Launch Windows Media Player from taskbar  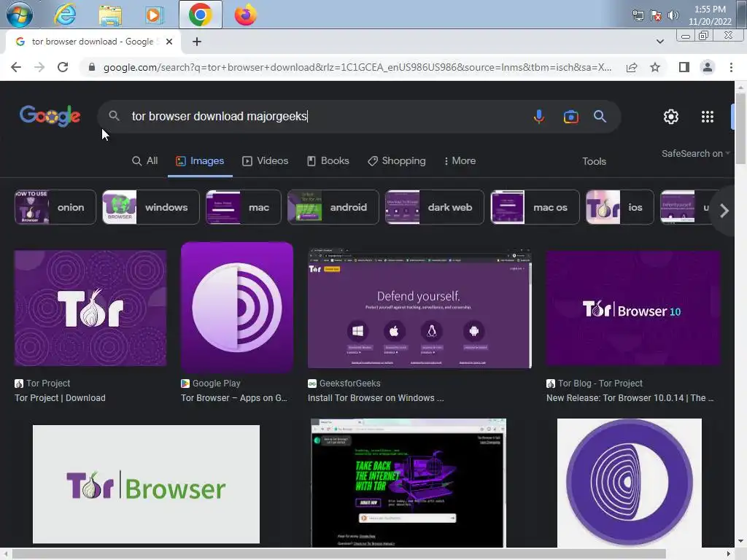pyautogui.click(x=154, y=15)
